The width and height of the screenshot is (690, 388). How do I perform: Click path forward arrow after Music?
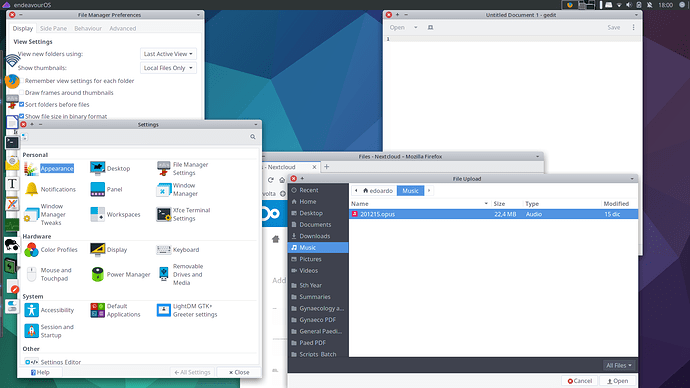[x=429, y=190]
